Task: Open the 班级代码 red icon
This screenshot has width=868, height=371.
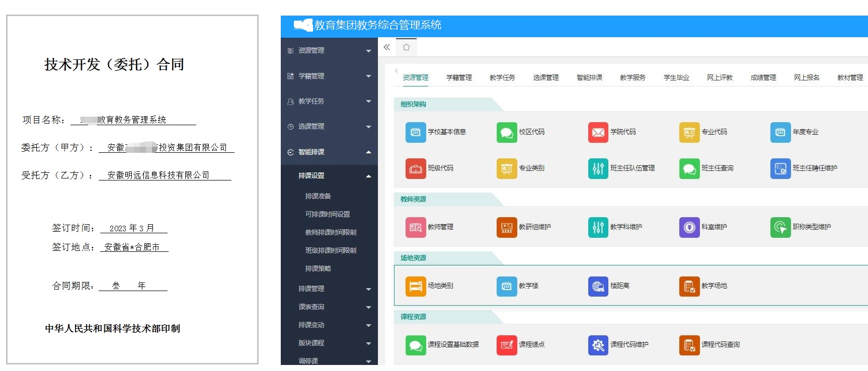Action: coord(416,168)
